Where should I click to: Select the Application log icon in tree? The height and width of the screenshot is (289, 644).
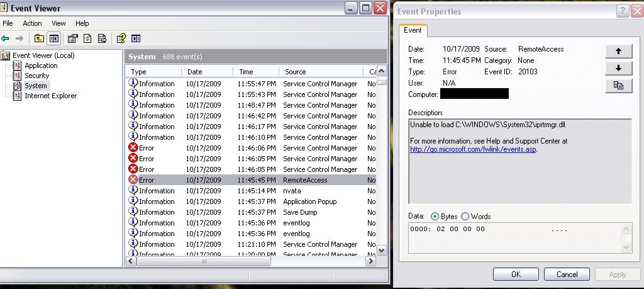[17, 65]
